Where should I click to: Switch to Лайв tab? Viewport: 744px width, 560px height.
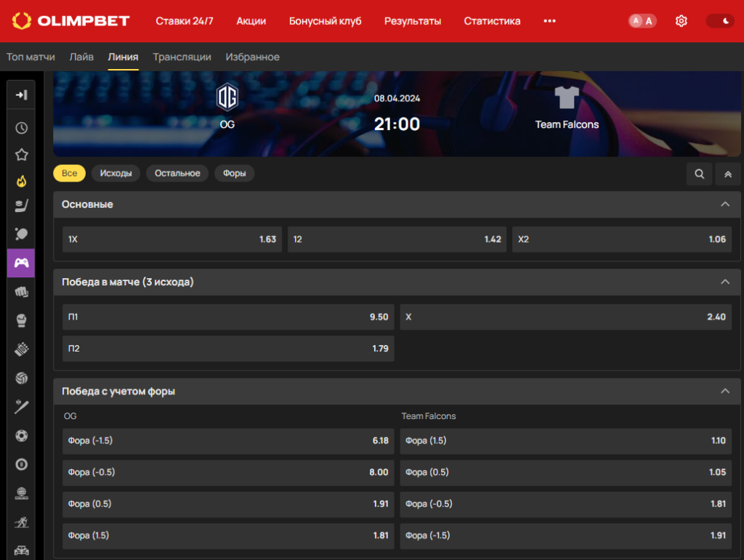(81, 57)
